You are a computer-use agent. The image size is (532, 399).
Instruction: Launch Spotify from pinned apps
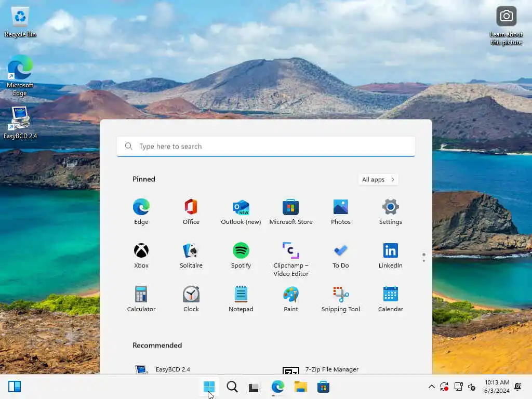(x=241, y=256)
